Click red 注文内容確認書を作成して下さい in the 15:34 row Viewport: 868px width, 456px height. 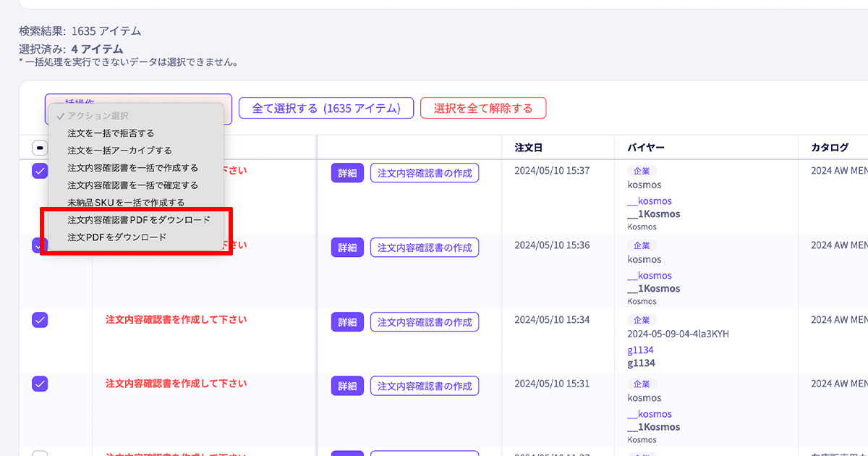pos(176,319)
